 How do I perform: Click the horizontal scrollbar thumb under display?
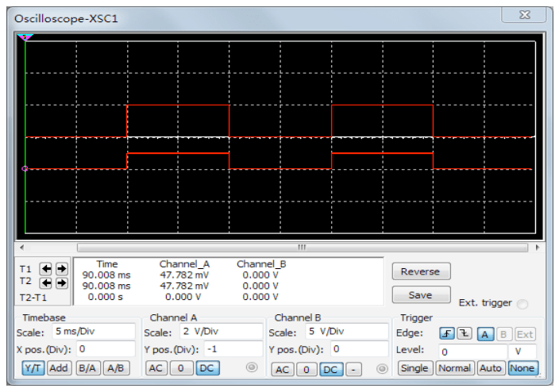[x=303, y=248]
